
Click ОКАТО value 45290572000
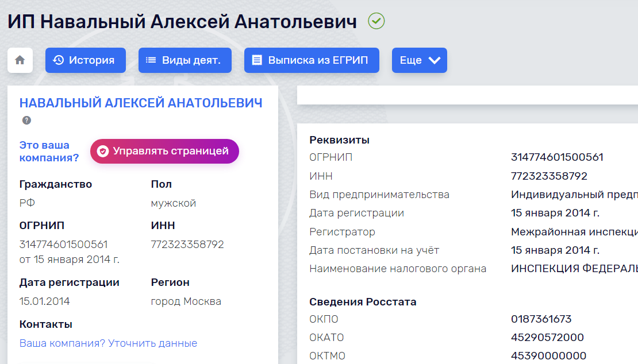tap(547, 337)
